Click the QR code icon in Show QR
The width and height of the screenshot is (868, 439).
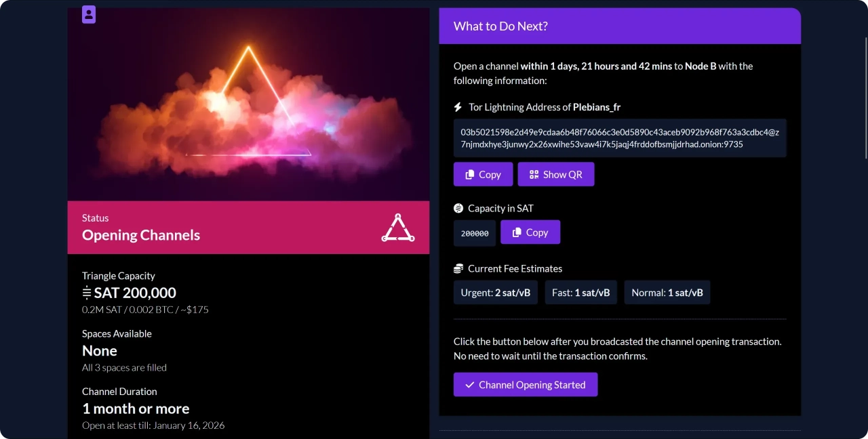pos(534,174)
